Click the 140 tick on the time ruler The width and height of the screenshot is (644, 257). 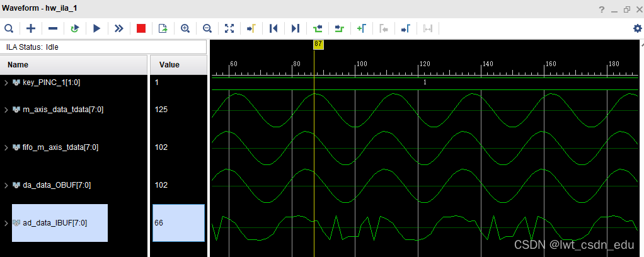coord(488,64)
